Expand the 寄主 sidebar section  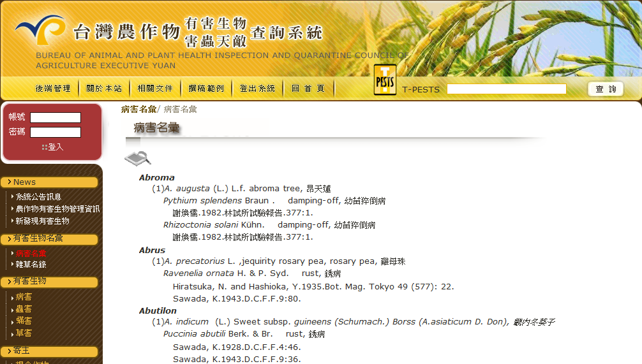pos(50,351)
